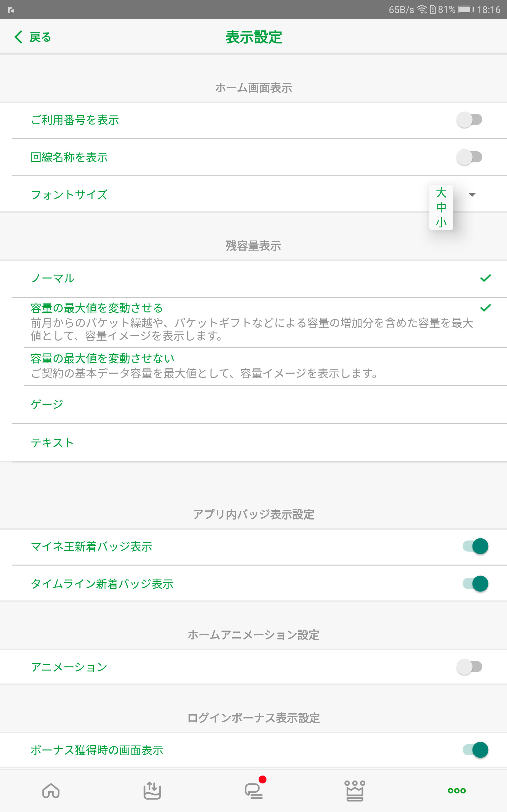Turn off タイムライン新着バッジ表示 toggle

tap(476, 584)
